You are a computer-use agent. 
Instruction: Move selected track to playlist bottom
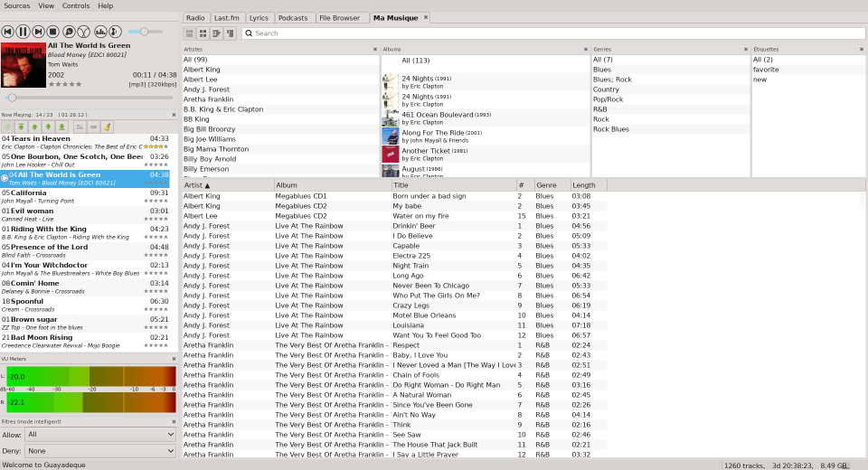pos(62,127)
